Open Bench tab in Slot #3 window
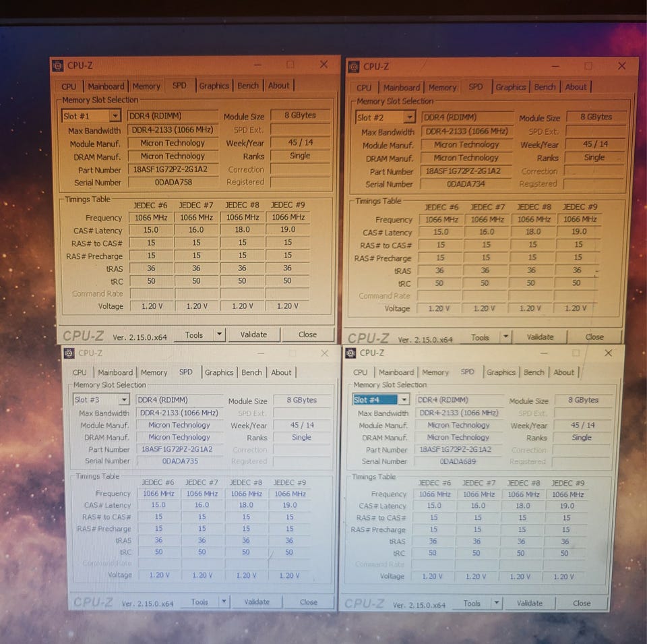The width and height of the screenshot is (647, 644). 251,372
